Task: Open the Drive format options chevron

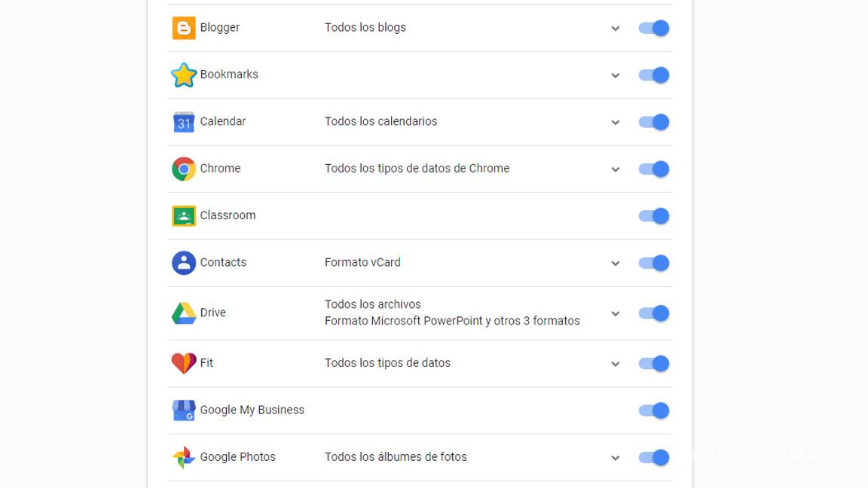Action: (616, 313)
